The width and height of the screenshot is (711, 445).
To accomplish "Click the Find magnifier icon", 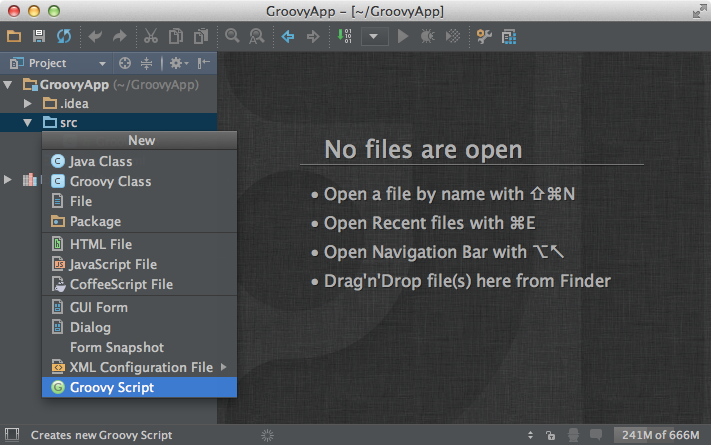I will [x=232, y=36].
